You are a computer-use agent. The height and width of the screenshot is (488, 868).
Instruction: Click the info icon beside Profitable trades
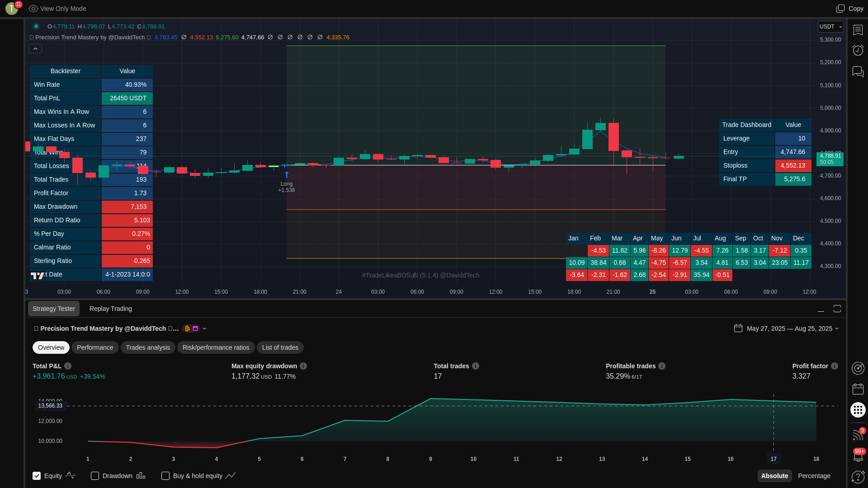[x=662, y=366]
